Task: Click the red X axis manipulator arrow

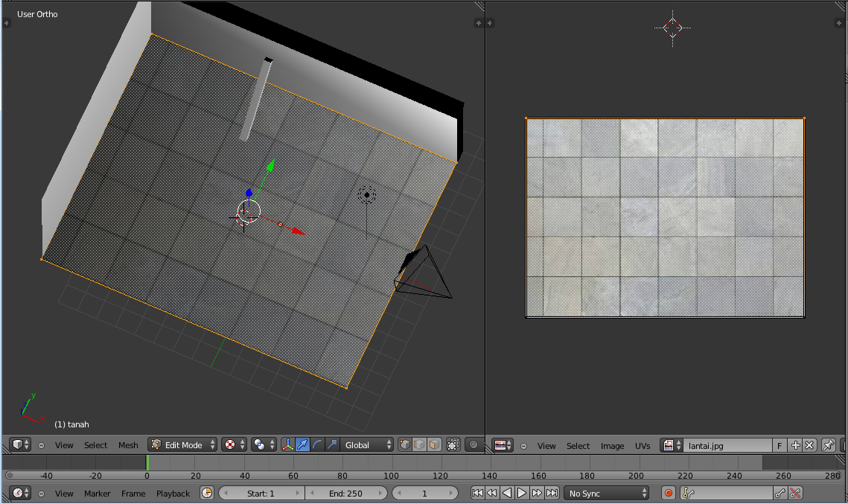Action: [298, 232]
